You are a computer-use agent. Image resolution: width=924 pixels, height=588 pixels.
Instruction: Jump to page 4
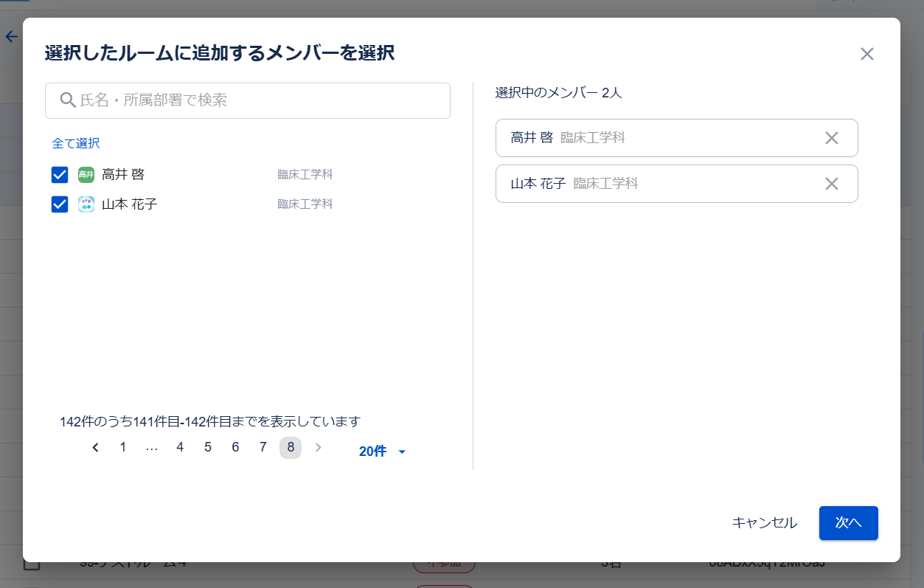[x=179, y=447]
